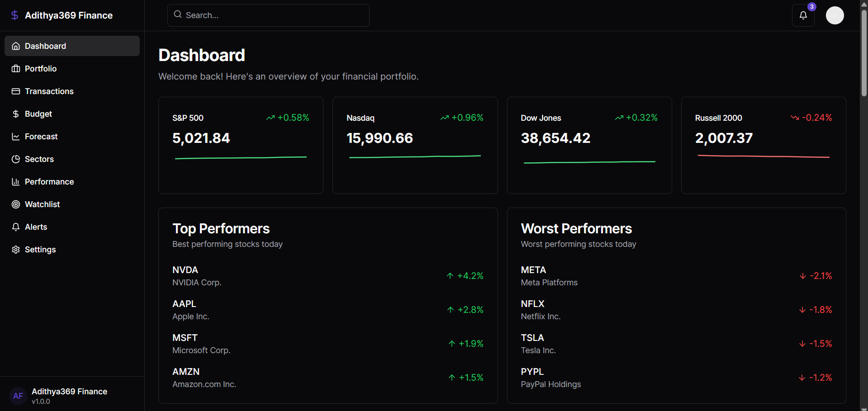868x411 pixels.
Task: Click the Transactions card icon
Action: pos(15,91)
